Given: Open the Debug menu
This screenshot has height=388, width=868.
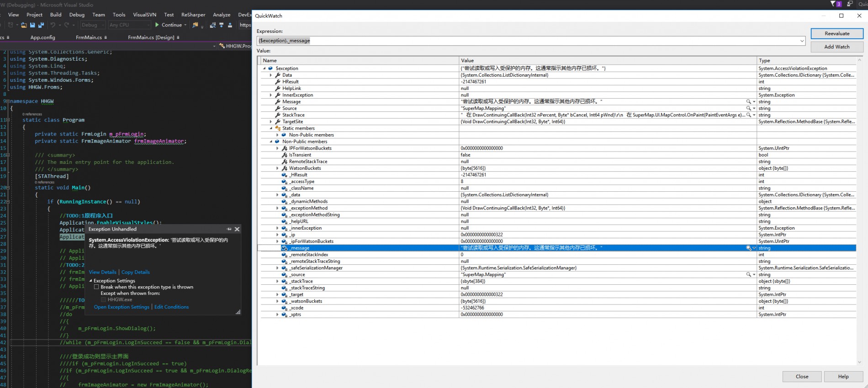Looking at the screenshot, I should click(x=77, y=15).
